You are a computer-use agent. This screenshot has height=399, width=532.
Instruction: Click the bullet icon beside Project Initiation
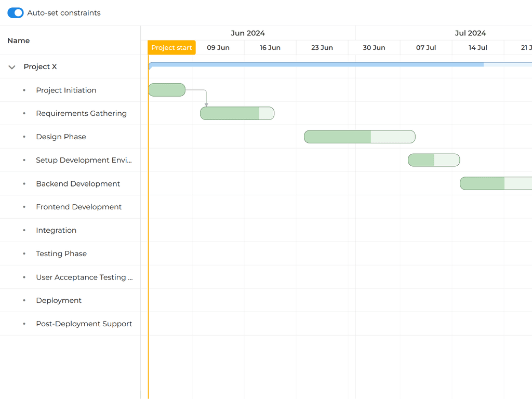point(23,90)
